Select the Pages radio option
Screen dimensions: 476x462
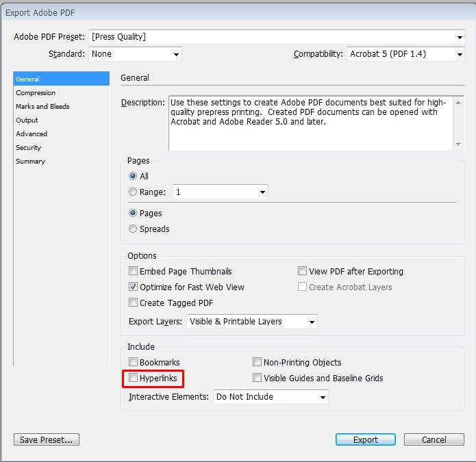coord(133,213)
